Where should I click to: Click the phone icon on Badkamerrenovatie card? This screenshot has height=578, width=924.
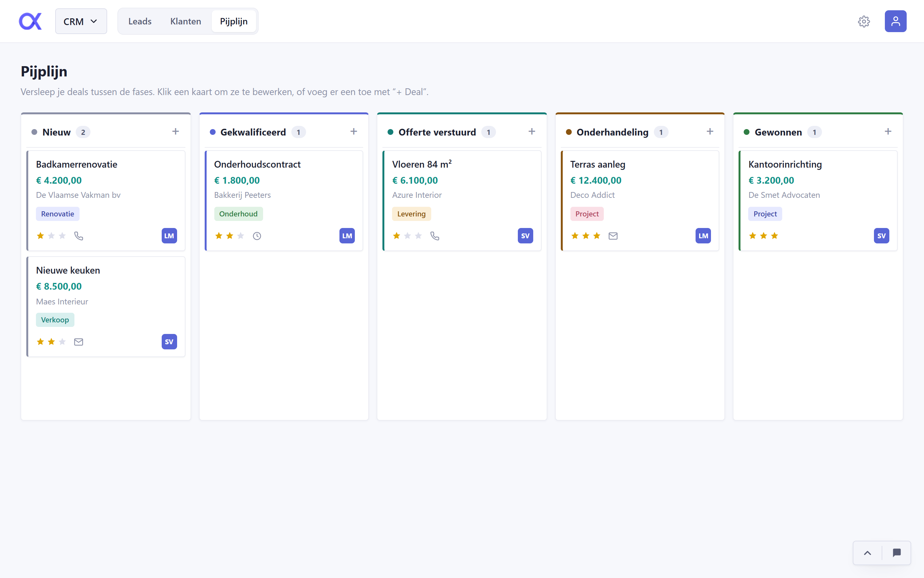pyautogui.click(x=79, y=236)
